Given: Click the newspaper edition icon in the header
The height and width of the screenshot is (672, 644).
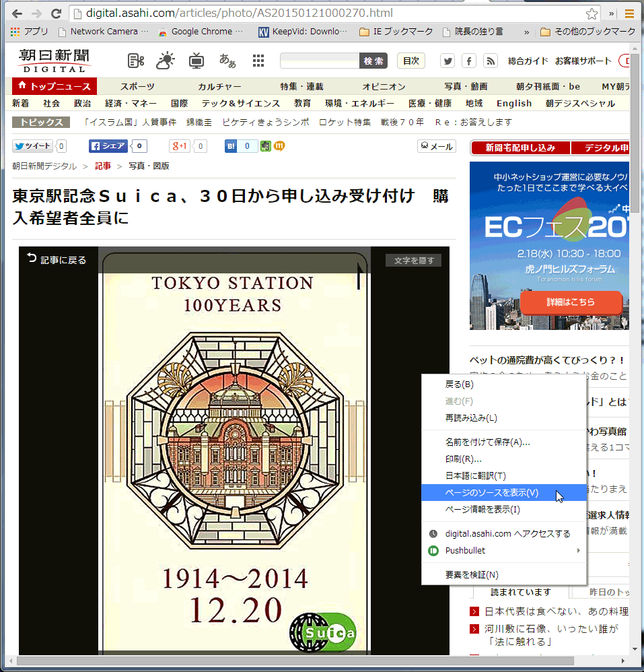Looking at the screenshot, I should 136,61.
